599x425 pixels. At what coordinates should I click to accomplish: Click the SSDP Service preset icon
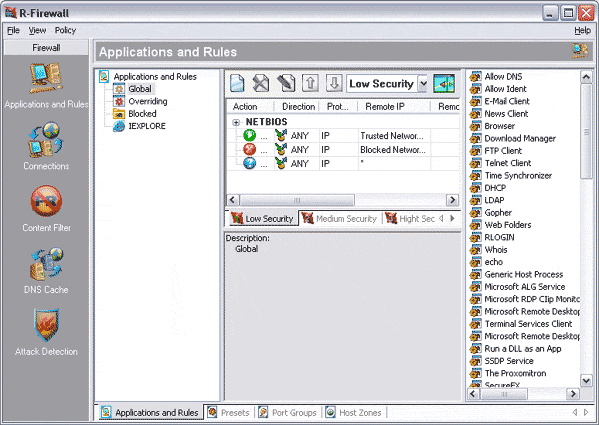pyautogui.click(x=475, y=361)
